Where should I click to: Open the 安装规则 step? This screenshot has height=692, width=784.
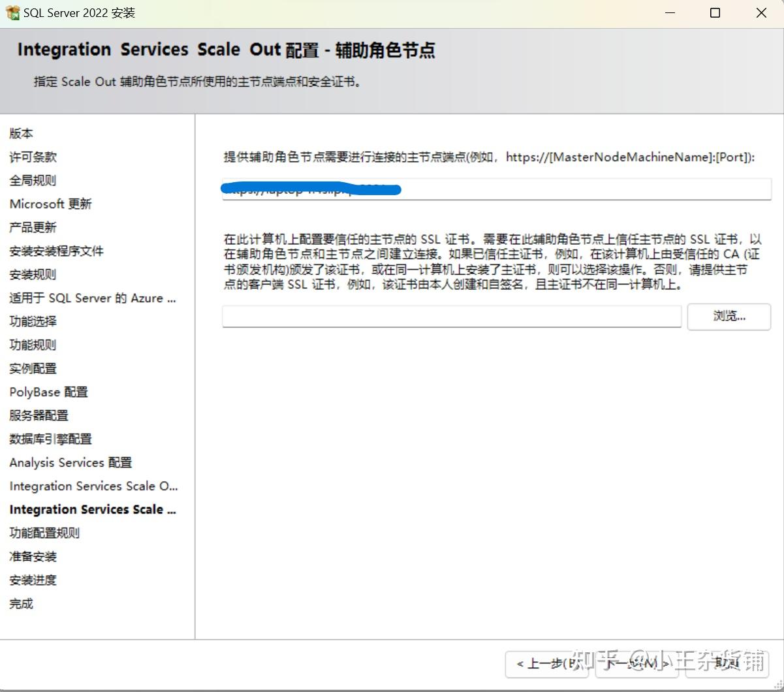(33, 274)
